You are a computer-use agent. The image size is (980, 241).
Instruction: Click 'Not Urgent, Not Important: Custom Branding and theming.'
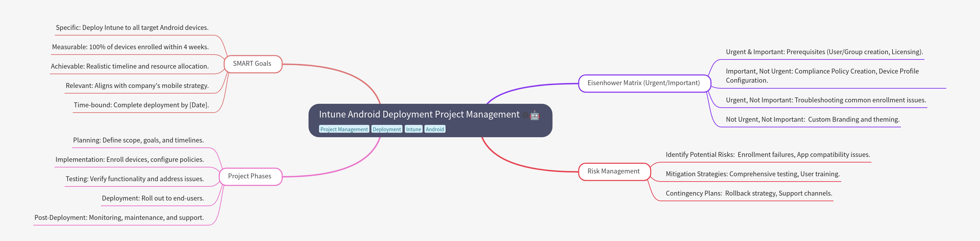point(813,120)
